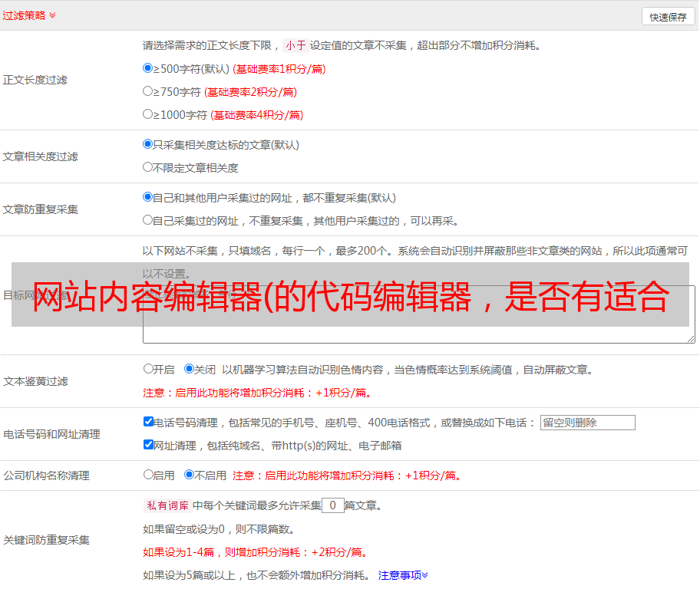Select the ≥500字符 default length option
The image size is (700, 589).
click(x=148, y=68)
